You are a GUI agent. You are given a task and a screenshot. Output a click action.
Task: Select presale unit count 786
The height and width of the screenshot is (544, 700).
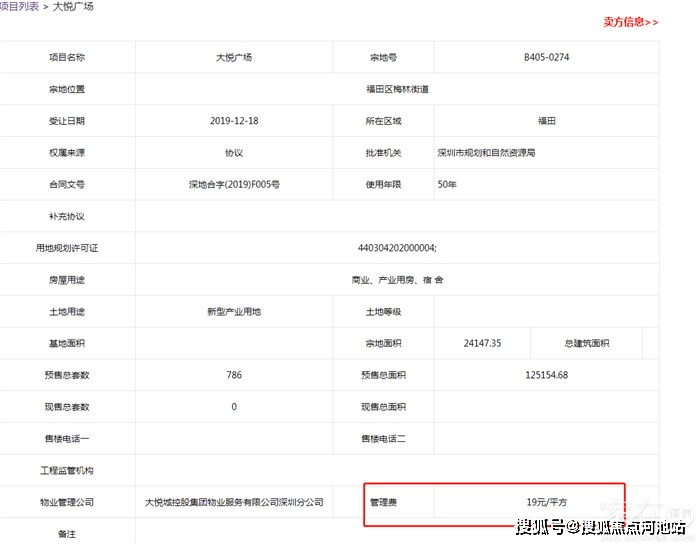pyautogui.click(x=234, y=375)
